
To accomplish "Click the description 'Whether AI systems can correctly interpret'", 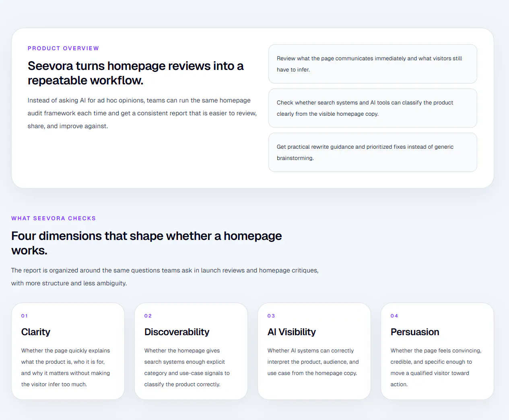I will point(313,362).
